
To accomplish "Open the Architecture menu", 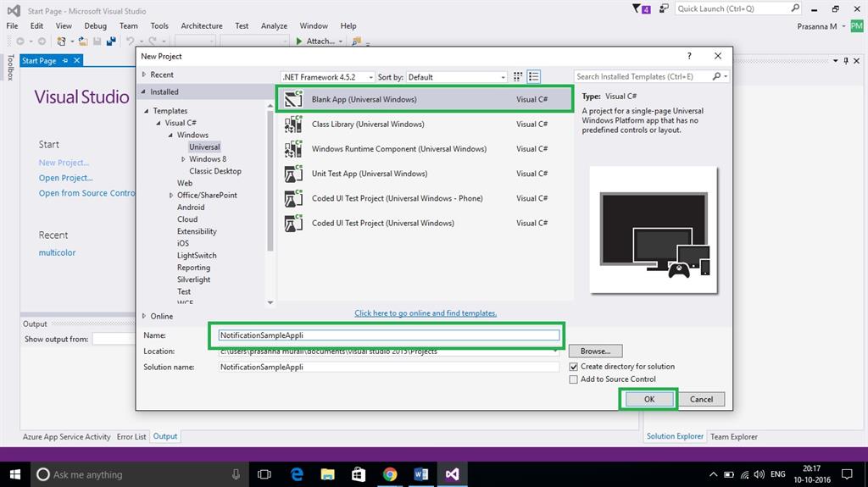I will click(202, 25).
